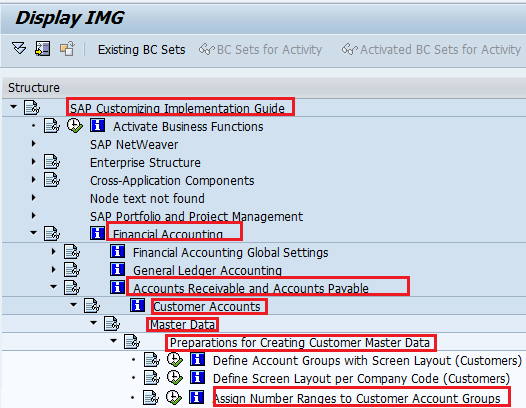Click BC Sets for Activity button
Viewport: 526px width, 408px height.
point(260,50)
